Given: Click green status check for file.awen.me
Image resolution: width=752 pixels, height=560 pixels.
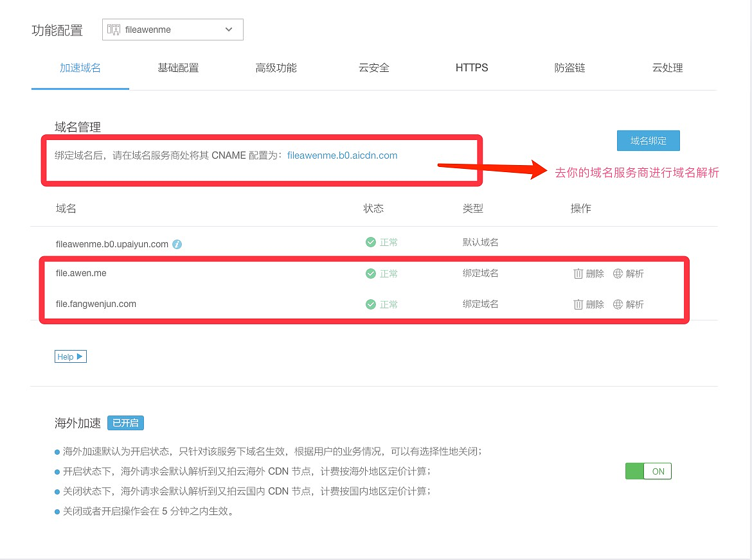Looking at the screenshot, I should [x=370, y=274].
